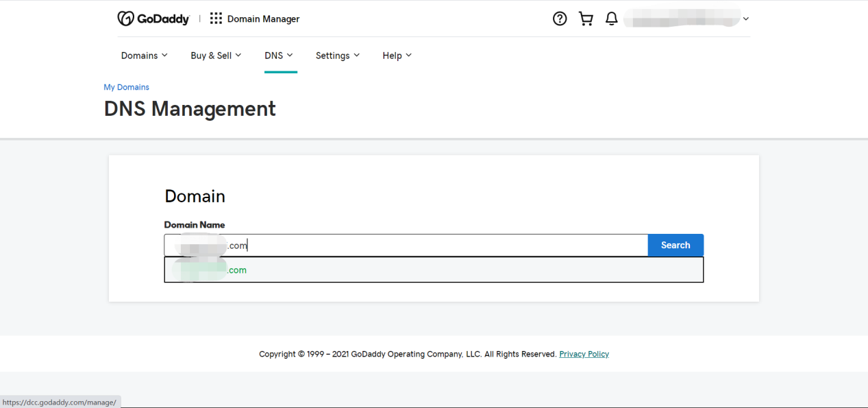868x408 pixels.
Task: Expand the account dropdown arrow
Action: point(746,19)
